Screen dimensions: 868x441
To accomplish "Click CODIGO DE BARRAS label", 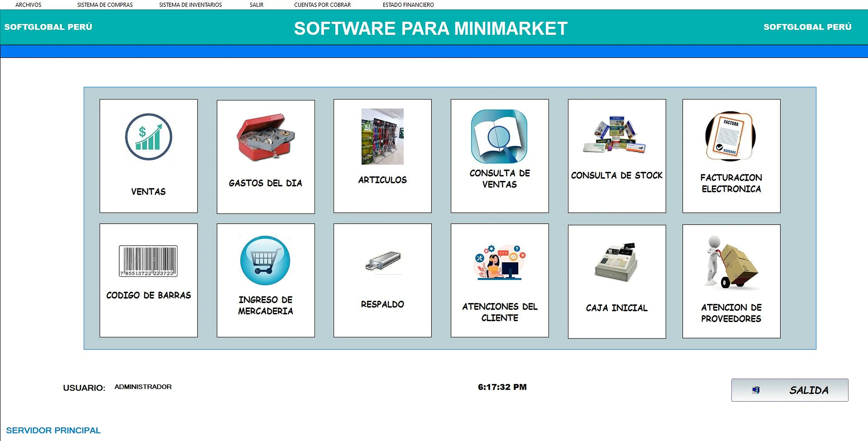I will coord(149,295).
